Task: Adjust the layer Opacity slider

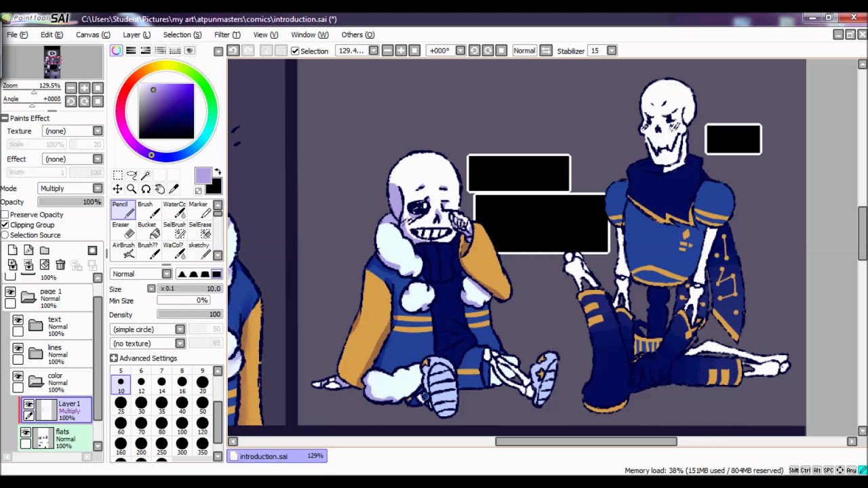Action: tap(70, 202)
